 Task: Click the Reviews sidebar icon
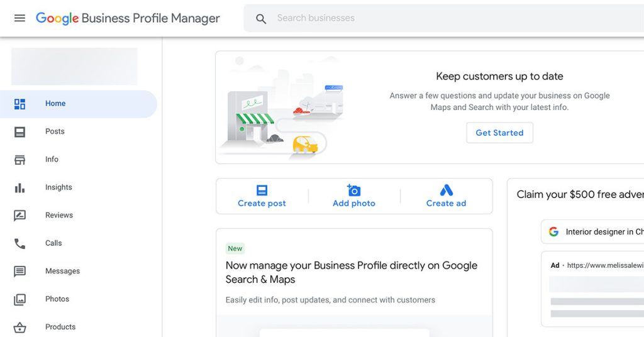click(19, 216)
